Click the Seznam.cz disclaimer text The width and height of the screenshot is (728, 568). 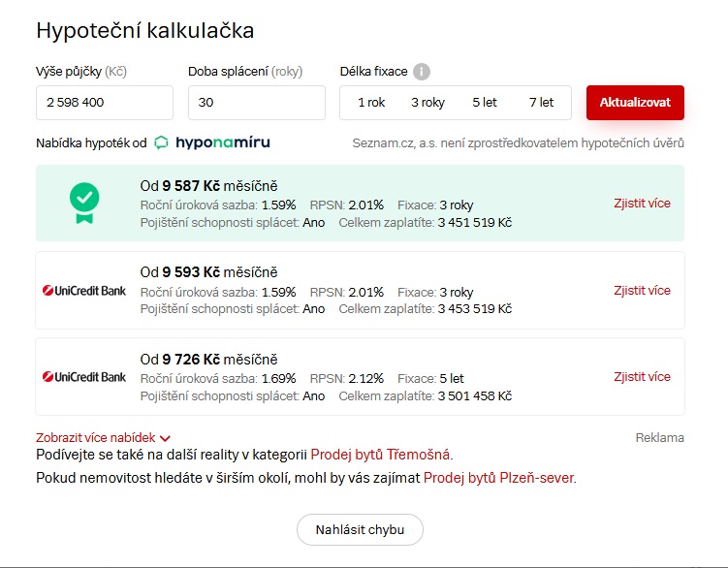519,143
